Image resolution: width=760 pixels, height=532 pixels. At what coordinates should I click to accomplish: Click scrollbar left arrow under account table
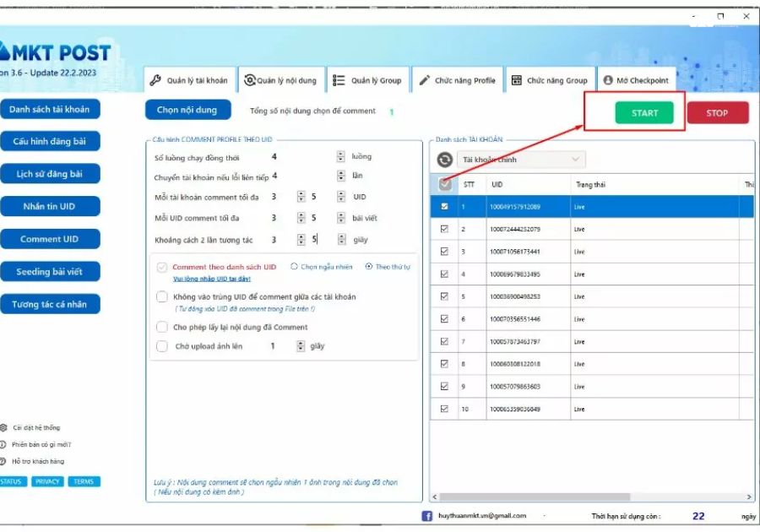point(434,497)
